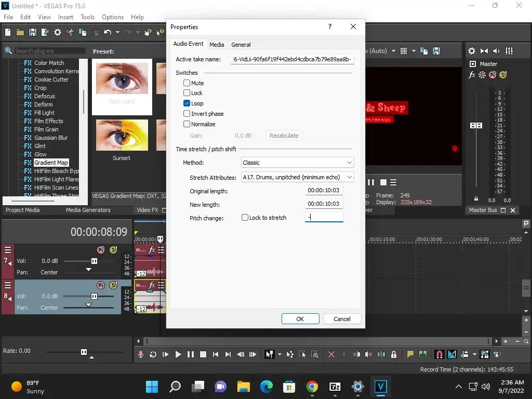Go to start of project
Screen dimensions: 532x399
(216, 354)
